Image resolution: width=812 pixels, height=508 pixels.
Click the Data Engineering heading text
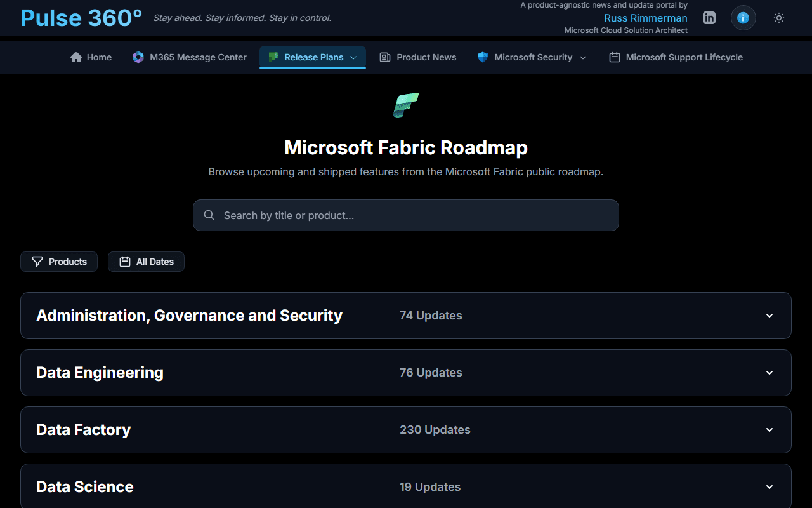(x=100, y=373)
